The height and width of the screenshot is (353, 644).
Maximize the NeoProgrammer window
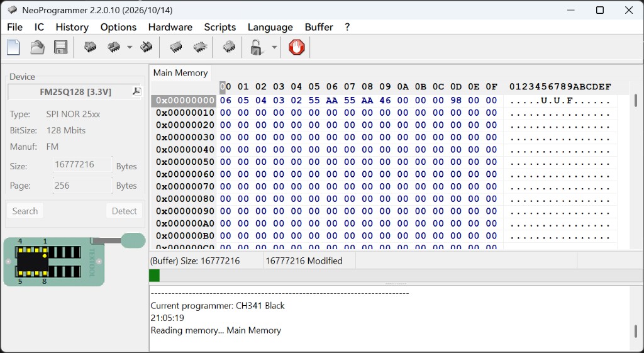tap(600, 10)
